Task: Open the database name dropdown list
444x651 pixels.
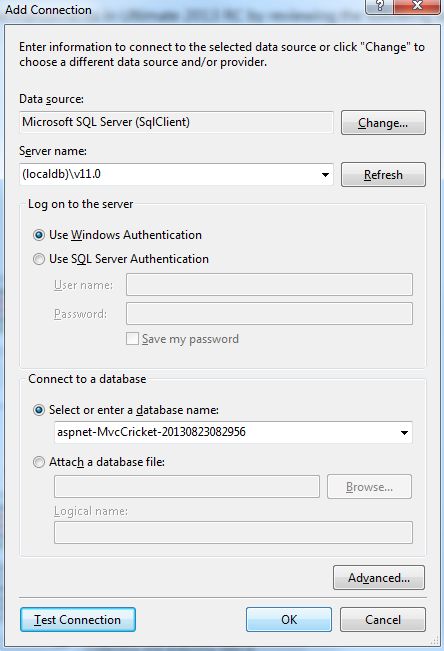Action: 404,433
